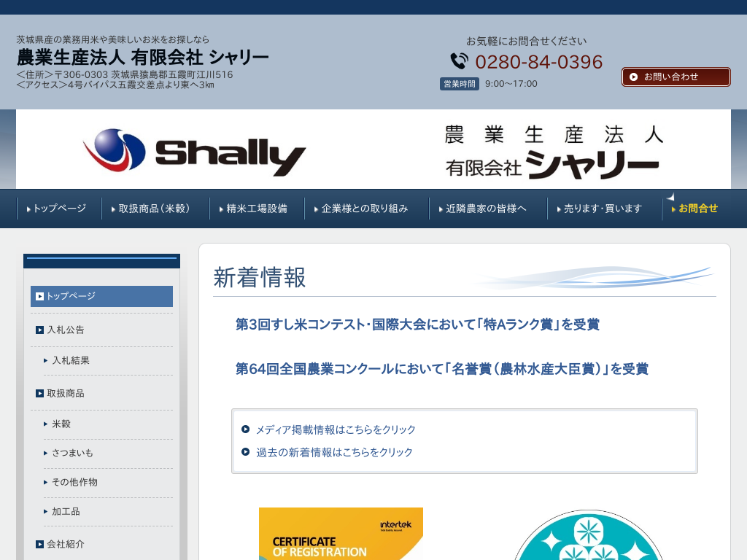The image size is (747, 560).
Task: Open 過去の新着情報はこちらをクリック link
Action: coord(334,452)
